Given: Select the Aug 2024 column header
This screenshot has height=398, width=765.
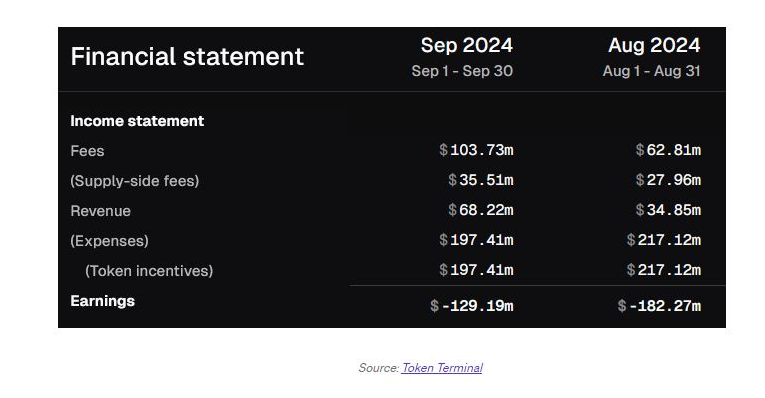Looking at the screenshot, I should (654, 45).
